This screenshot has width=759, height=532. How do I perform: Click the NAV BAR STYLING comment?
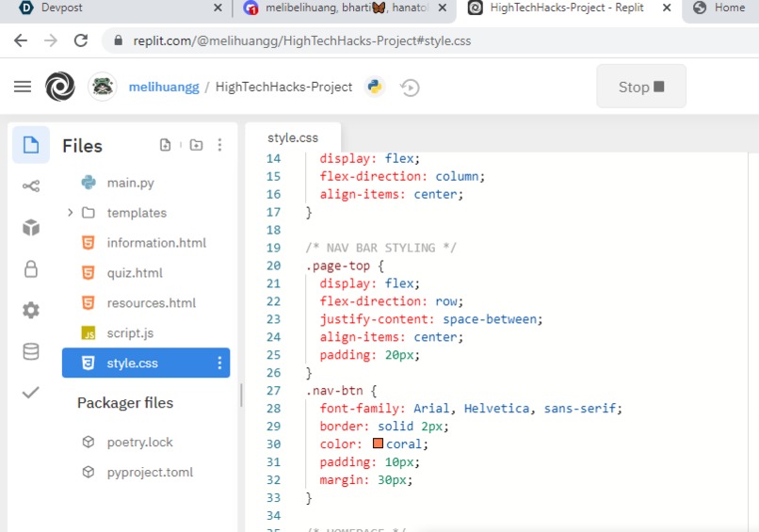pos(380,248)
